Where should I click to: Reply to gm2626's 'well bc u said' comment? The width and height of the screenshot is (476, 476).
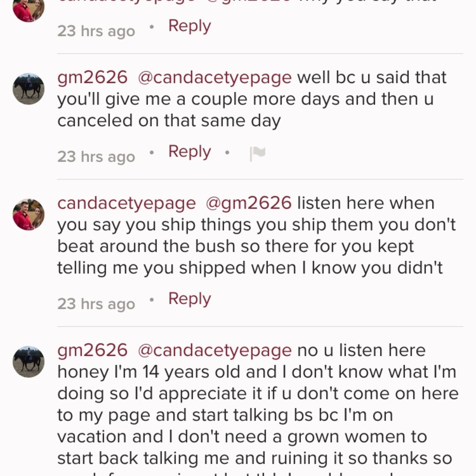point(189,151)
